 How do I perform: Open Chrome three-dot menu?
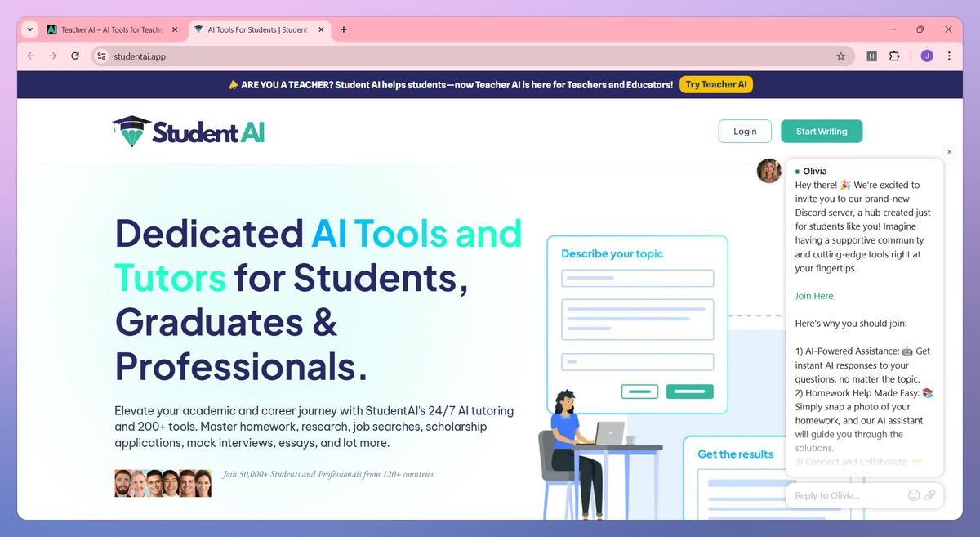949,56
